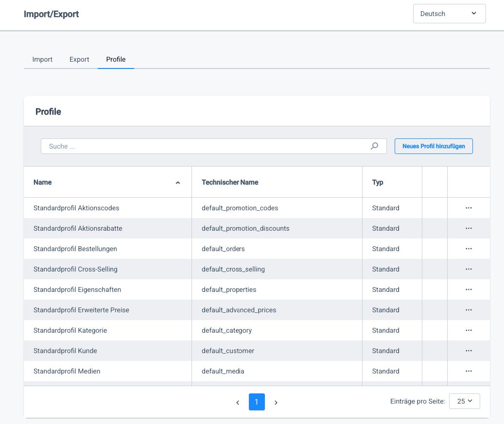
Task: Click the Technischer Name column header
Action: point(230,182)
